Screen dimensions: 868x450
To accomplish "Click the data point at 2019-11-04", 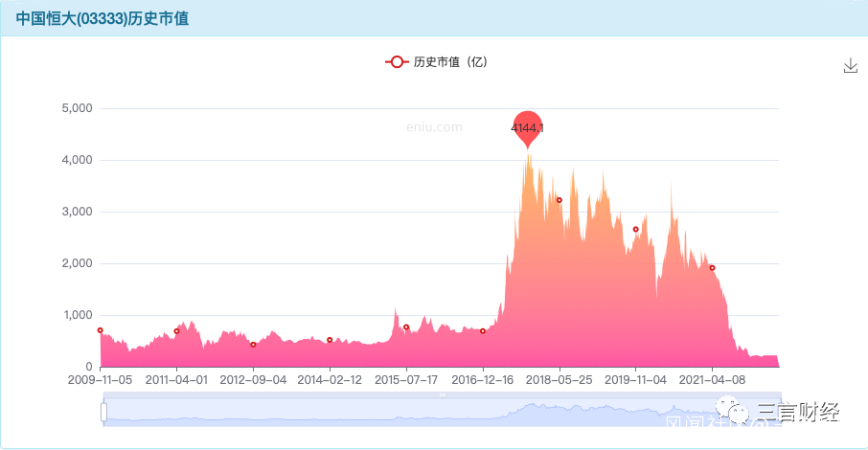I will point(636,229).
